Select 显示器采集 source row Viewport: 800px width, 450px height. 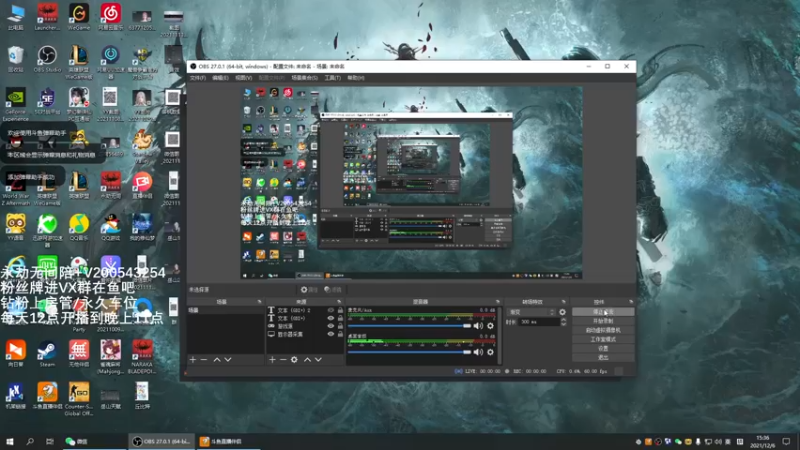[305, 334]
